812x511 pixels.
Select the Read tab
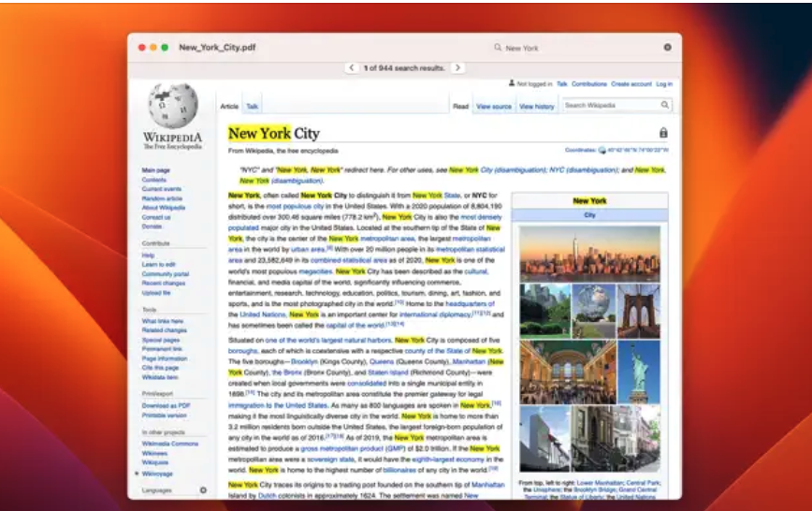click(x=460, y=107)
